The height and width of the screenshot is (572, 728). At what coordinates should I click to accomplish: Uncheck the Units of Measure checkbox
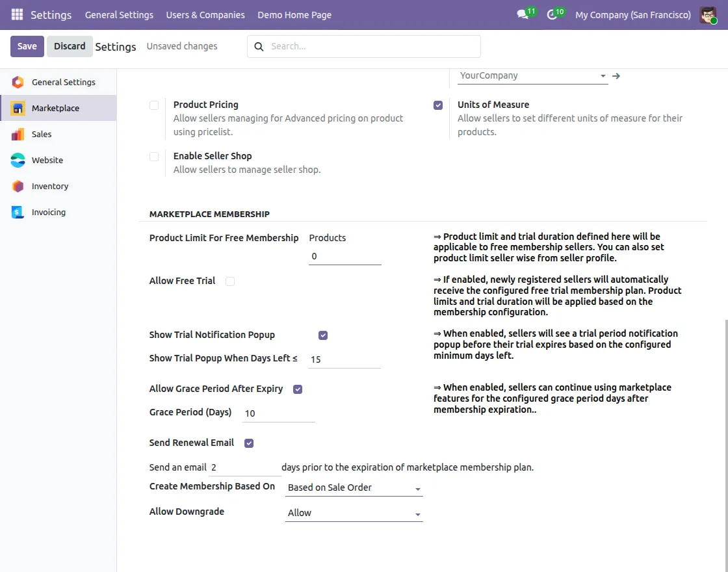(438, 105)
